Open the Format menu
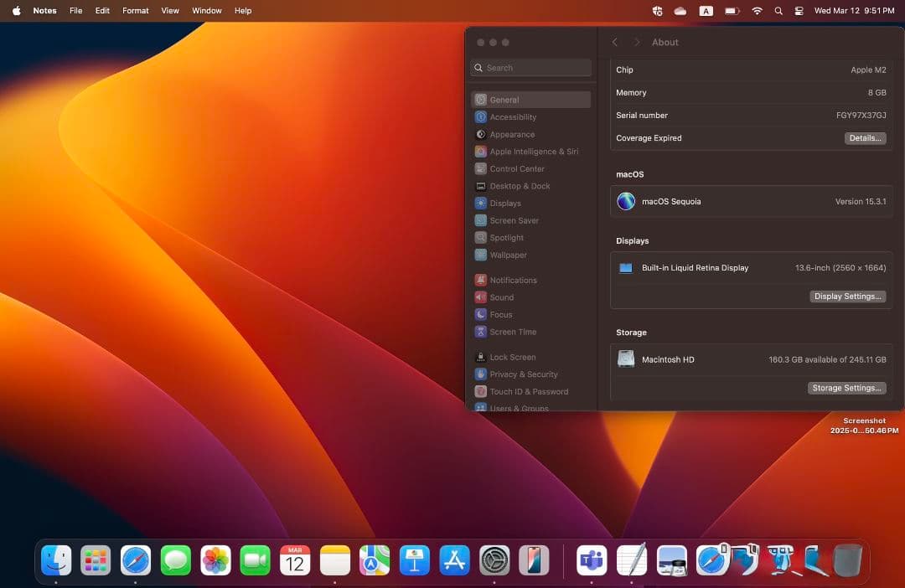The height and width of the screenshot is (588, 905). (x=135, y=10)
